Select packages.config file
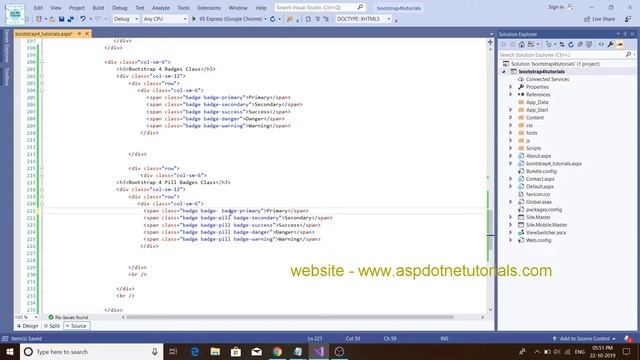 [544, 209]
